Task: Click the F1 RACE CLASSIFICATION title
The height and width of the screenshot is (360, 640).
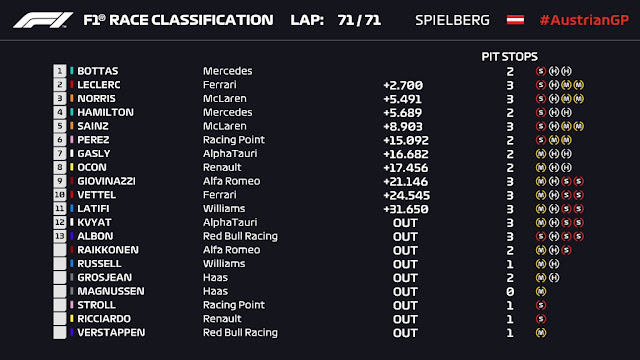Action: click(178, 20)
